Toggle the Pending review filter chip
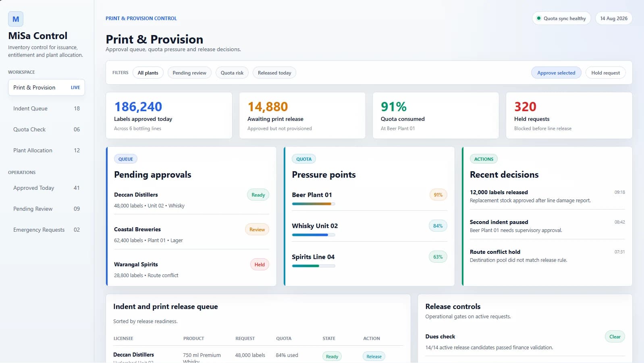Viewport: 644px width, 363px height. point(189,73)
